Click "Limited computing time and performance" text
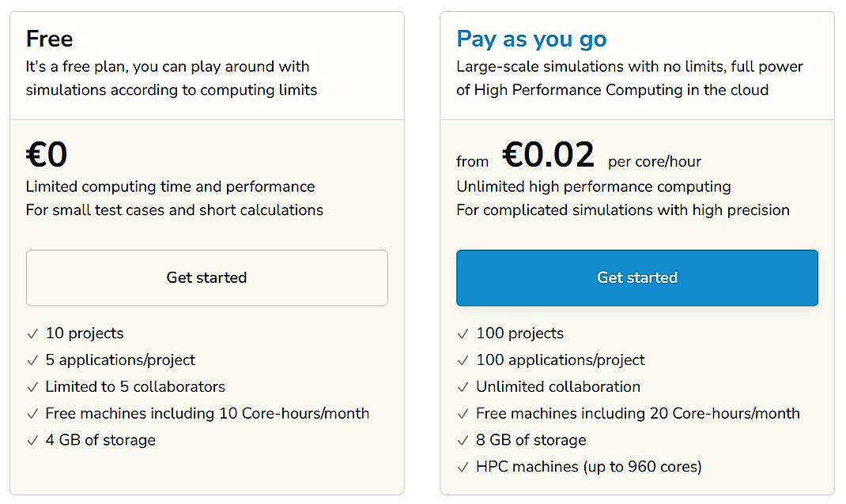This screenshot has width=846, height=504. (x=168, y=187)
